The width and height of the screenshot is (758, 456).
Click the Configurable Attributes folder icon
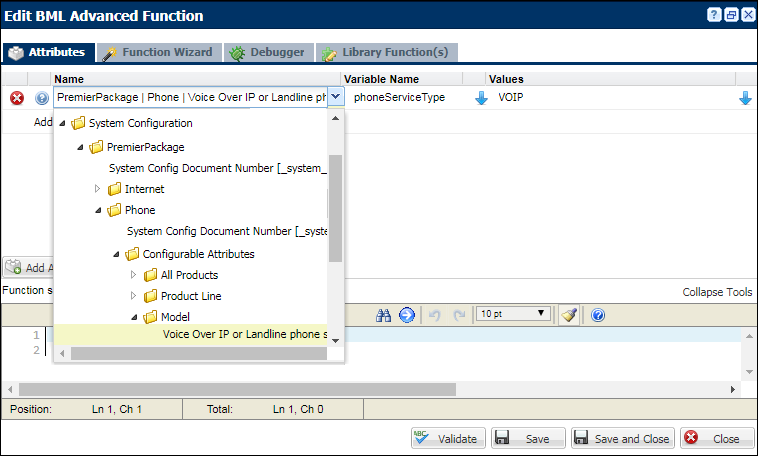pos(132,254)
